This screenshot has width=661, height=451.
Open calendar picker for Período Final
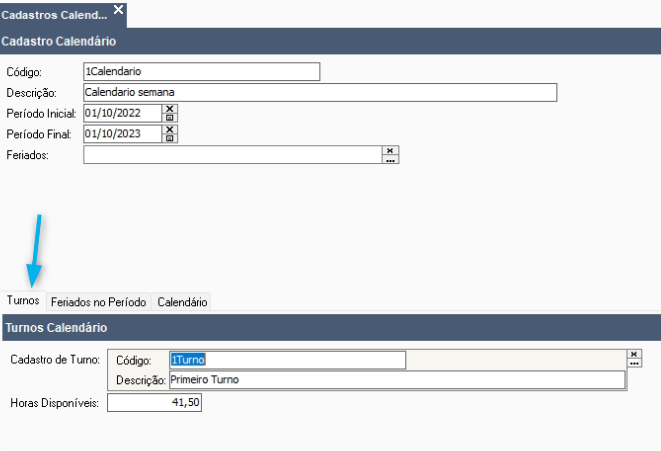pyautogui.click(x=170, y=138)
